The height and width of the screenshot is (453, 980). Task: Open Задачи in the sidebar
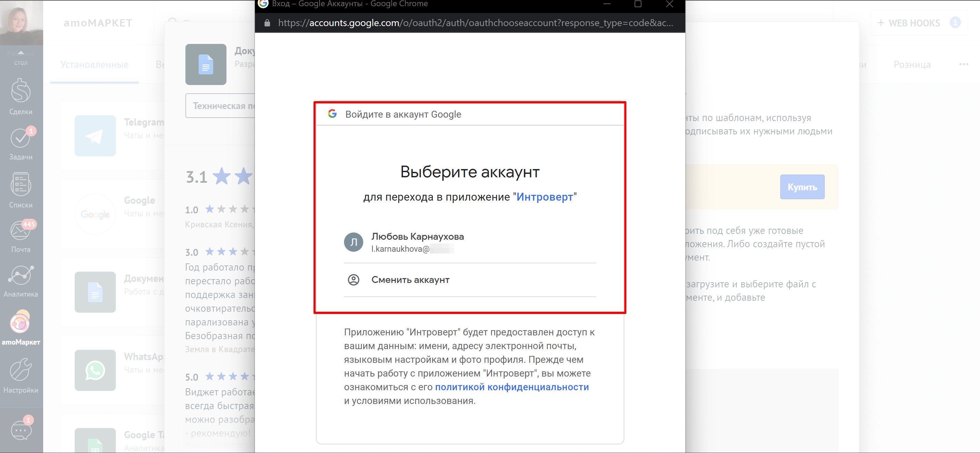coord(21,144)
